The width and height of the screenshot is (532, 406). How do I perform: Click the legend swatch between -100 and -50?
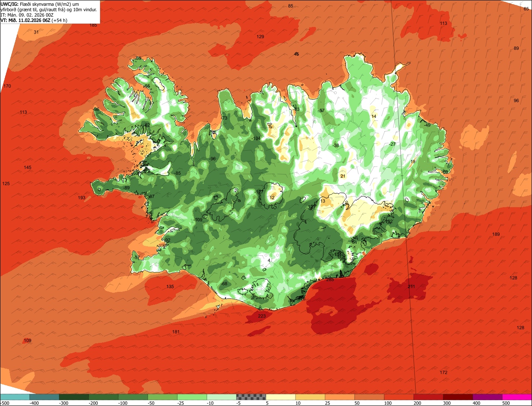(133, 397)
